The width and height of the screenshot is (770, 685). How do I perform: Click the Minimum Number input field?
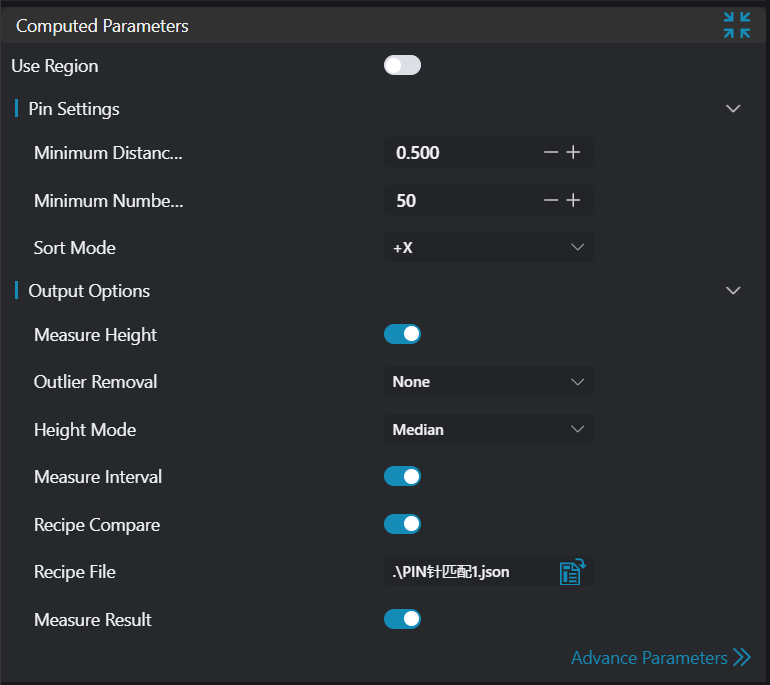click(460, 201)
